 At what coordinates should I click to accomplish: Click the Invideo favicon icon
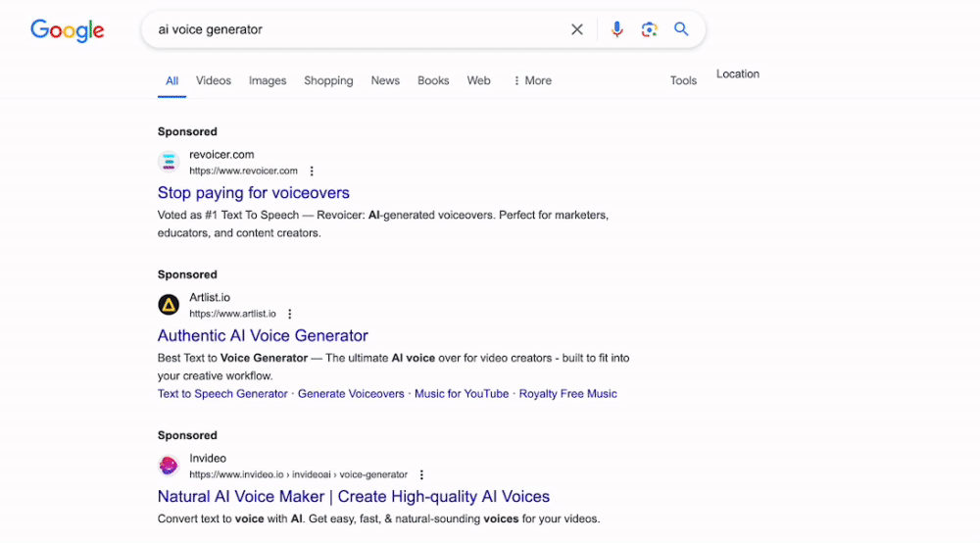[169, 466]
